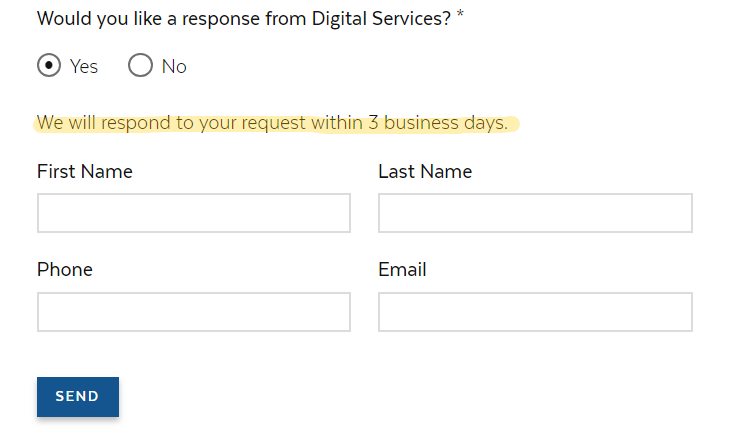Place cursor in the Phone field
The width and height of the screenshot is (737, 432).
194,312
